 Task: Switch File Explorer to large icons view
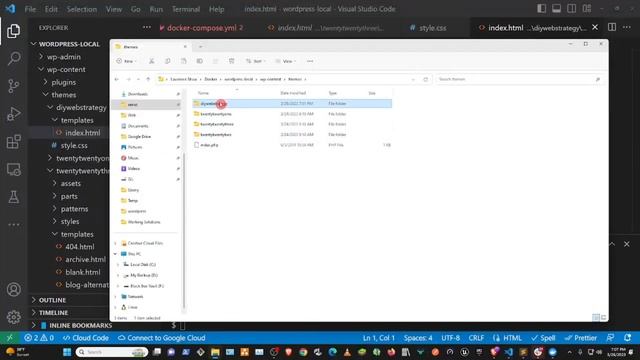(603, 318)
